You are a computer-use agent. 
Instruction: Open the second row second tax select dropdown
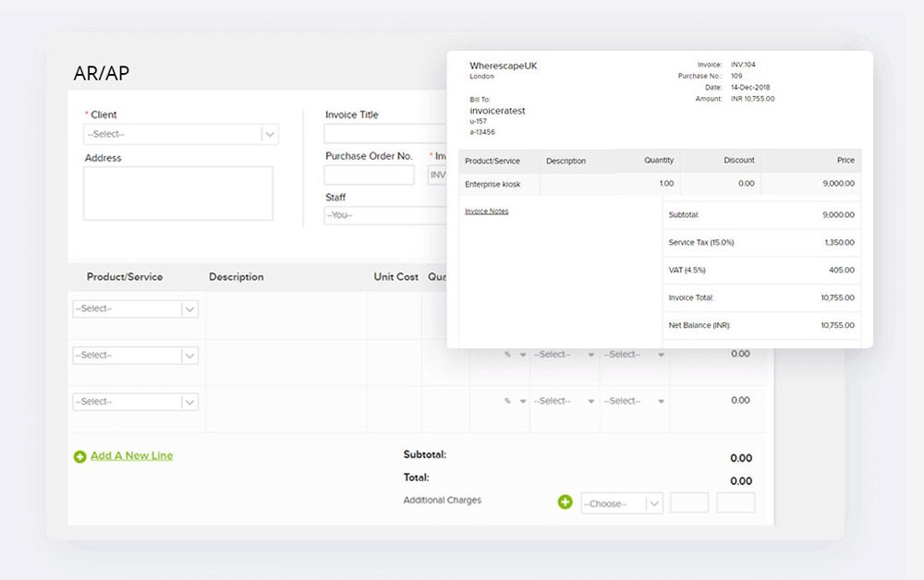coord(634,355)
